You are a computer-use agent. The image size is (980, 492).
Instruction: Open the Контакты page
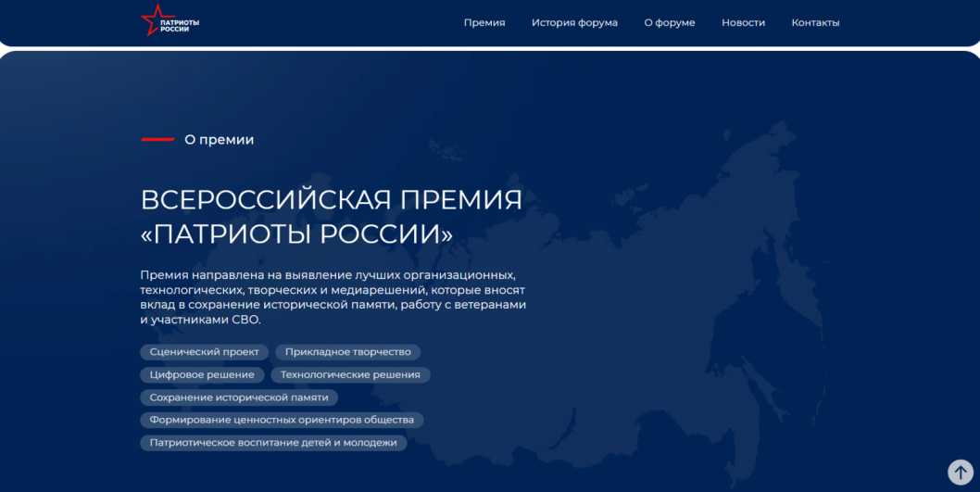pyautogui.click(x=815, y=22)
